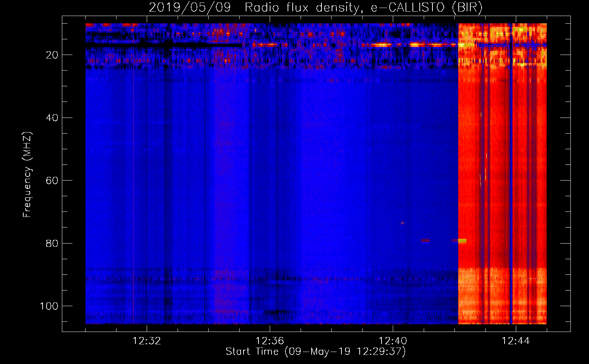
Task: Click the 12:36 time tick label
Action: point(270,341)
